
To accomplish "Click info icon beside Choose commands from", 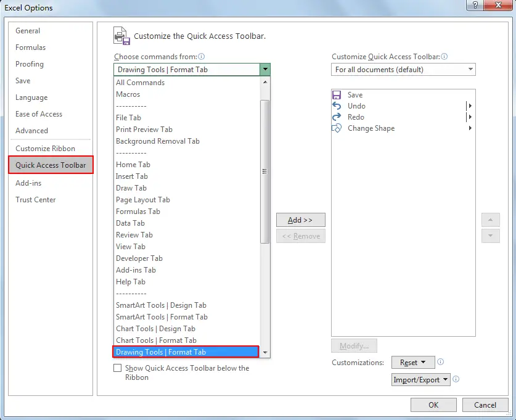I will [x=201, y=57].
